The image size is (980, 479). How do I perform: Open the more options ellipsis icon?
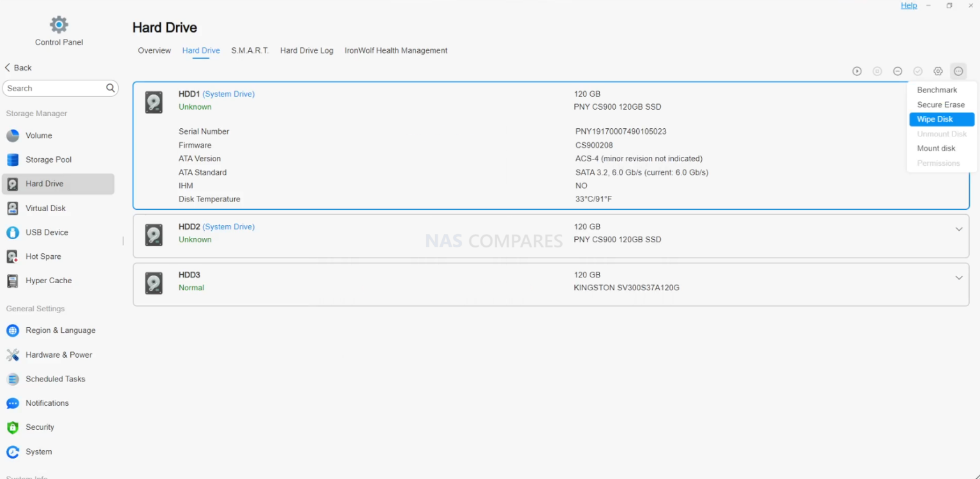click(x=958, y=71)
